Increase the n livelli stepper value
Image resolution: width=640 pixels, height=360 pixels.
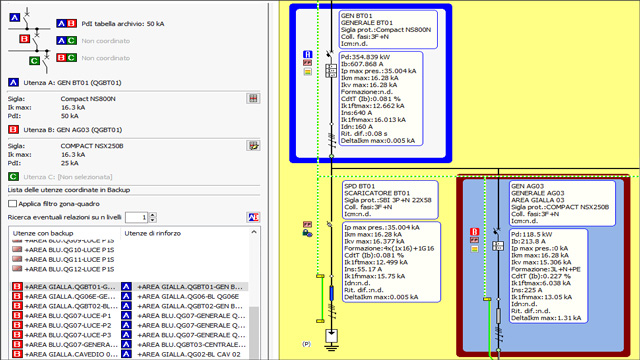[x=153, y=215]
